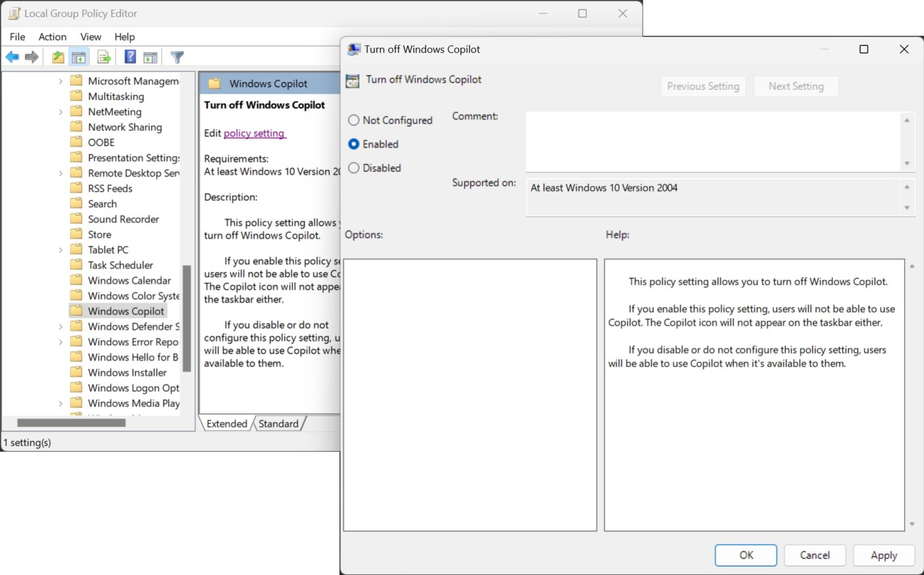The width and height of the screenshot is (924, 575).
Task: Click the Local Group Policy Editor title icon
Action: click(14, 13)
